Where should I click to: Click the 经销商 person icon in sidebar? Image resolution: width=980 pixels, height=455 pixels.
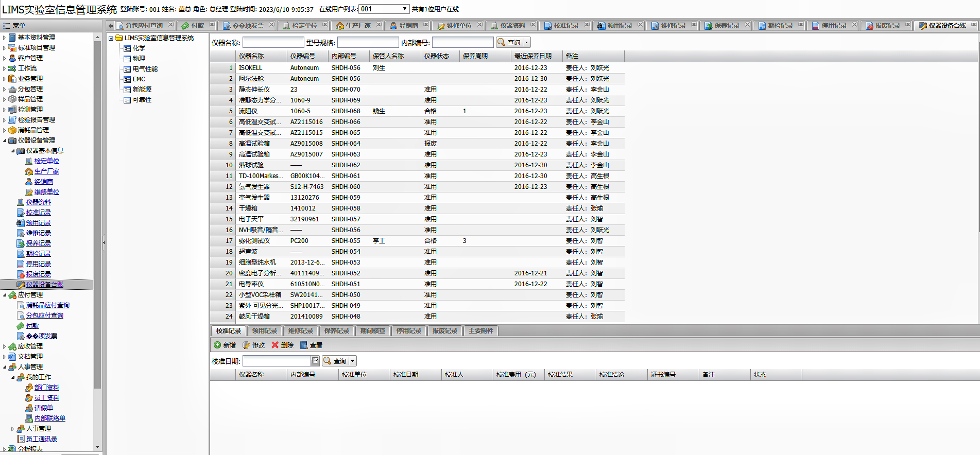tap(29, 182)
